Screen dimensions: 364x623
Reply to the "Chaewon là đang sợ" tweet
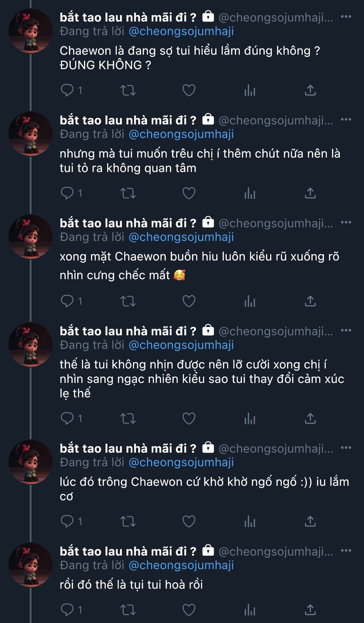click(67, 90)
